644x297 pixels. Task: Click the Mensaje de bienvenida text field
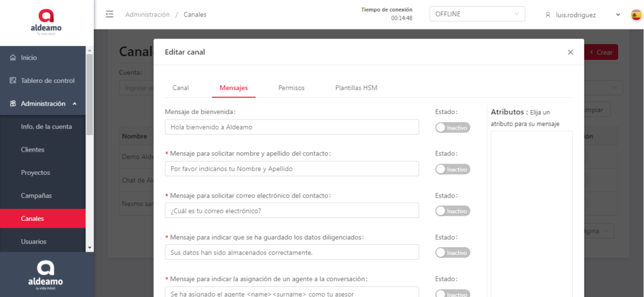[x=291, y=127]
